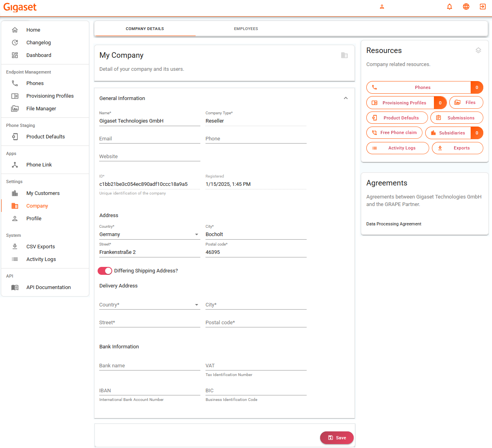Open the Data Processing Agreement link
Viewport: 492px width, 448px height.
pyautogui.click(x=394, y=224)
